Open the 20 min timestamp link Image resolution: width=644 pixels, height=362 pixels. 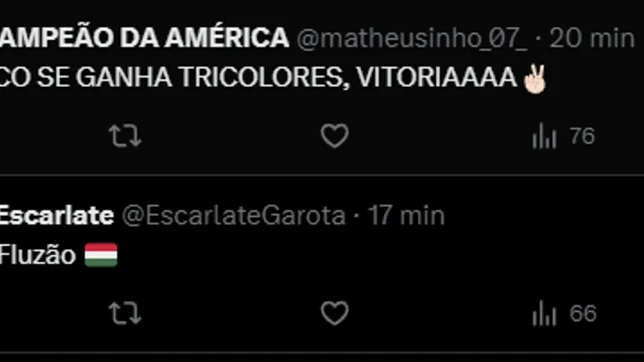pyautogui.click(x=592, y=38)
